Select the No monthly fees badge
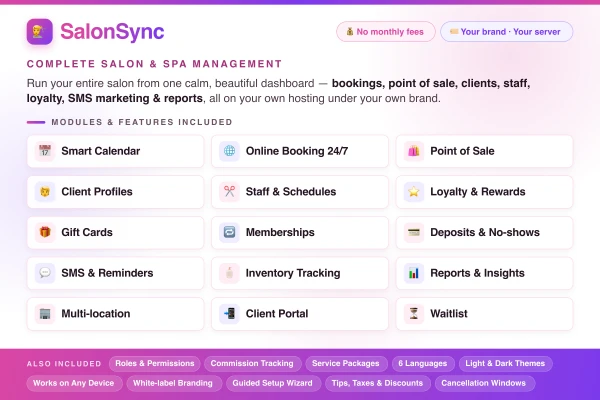This screenshot has height=400, width=600. (x=386, y=31)
